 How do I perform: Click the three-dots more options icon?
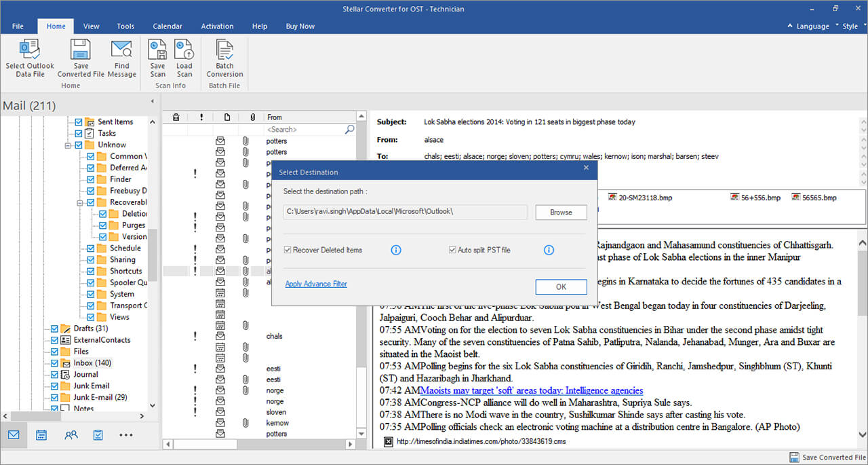point(126,435)
